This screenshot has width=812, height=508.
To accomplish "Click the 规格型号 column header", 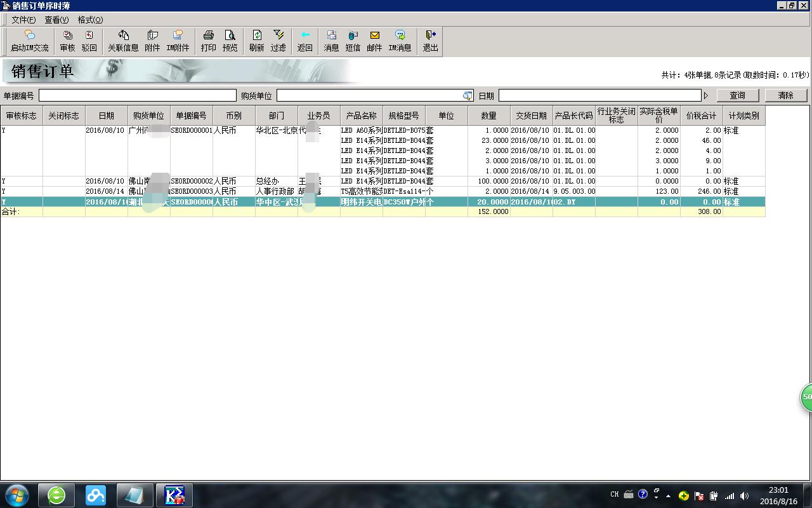I will point(404,116).
